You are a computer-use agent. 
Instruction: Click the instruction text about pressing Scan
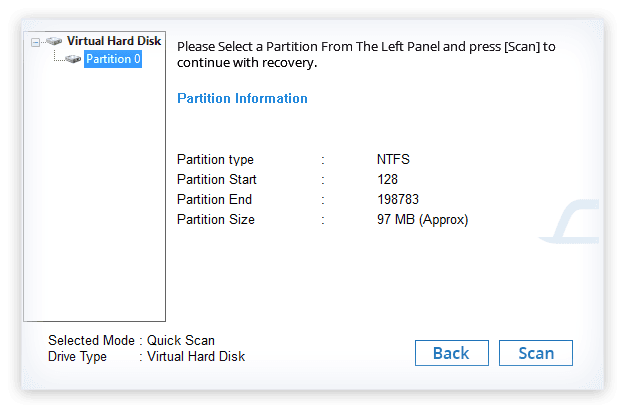pyautogui.click(x=366, y=55)
